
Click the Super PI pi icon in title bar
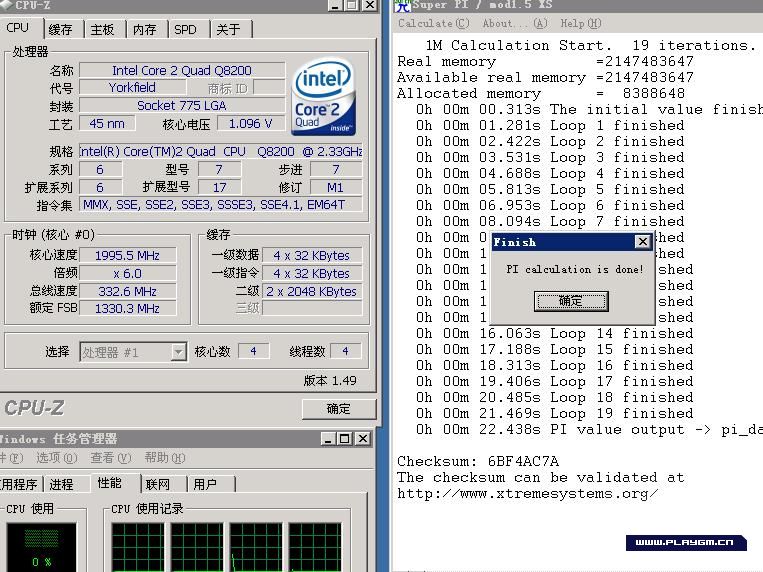tap(403, 6)
